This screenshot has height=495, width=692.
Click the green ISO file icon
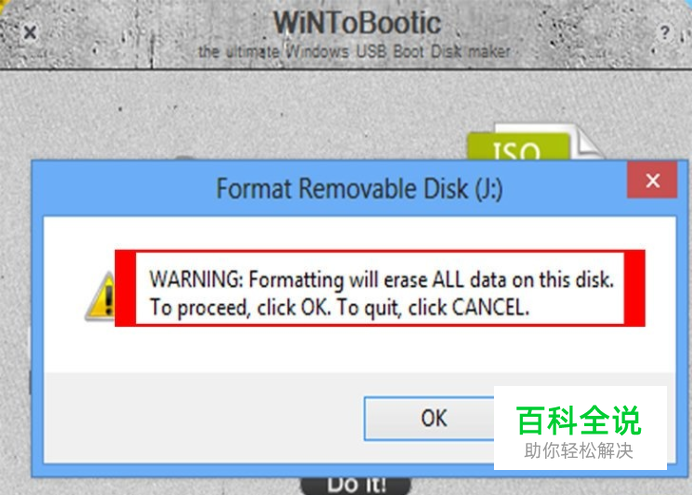pos(519,147)
